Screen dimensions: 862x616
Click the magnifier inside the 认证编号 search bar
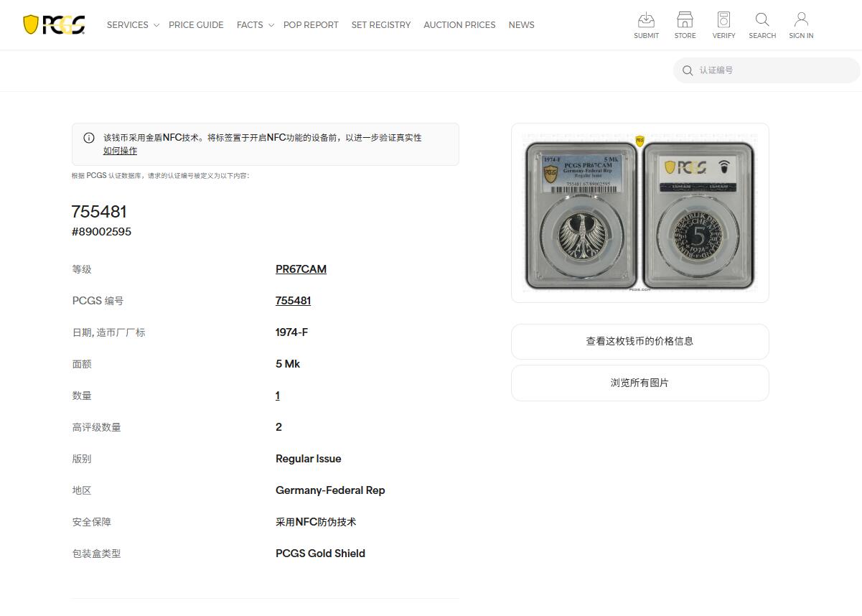pos(688,70)
